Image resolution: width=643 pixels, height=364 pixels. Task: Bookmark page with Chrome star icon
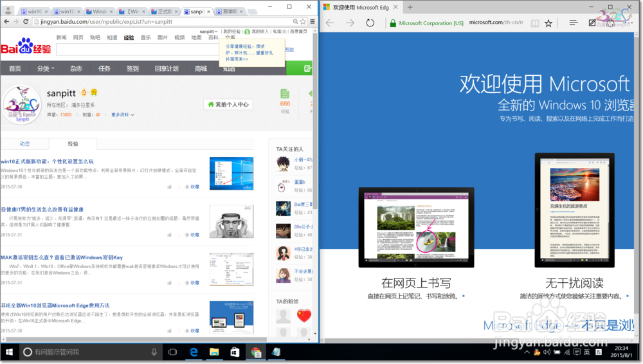303,21
